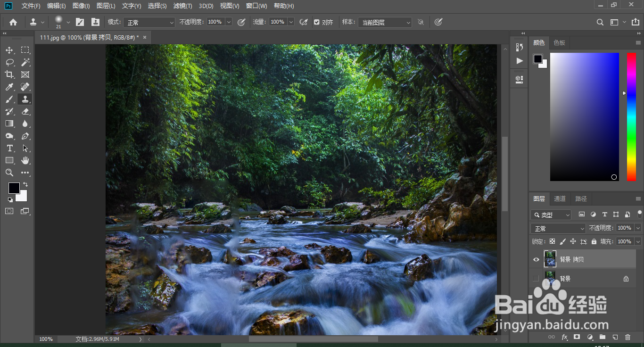Toggle lock all padlock in Layers
644x347 pixels.
pos(594,241)
